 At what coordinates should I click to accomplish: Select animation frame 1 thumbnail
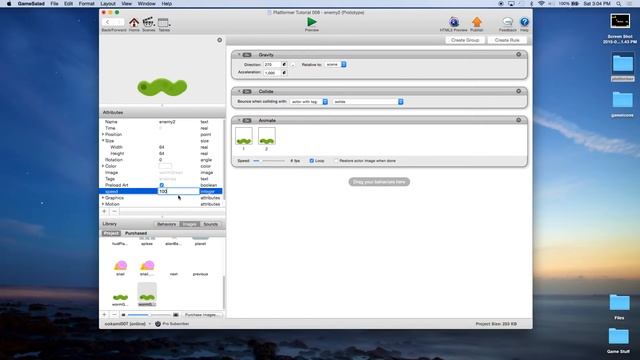click(244, 136)
